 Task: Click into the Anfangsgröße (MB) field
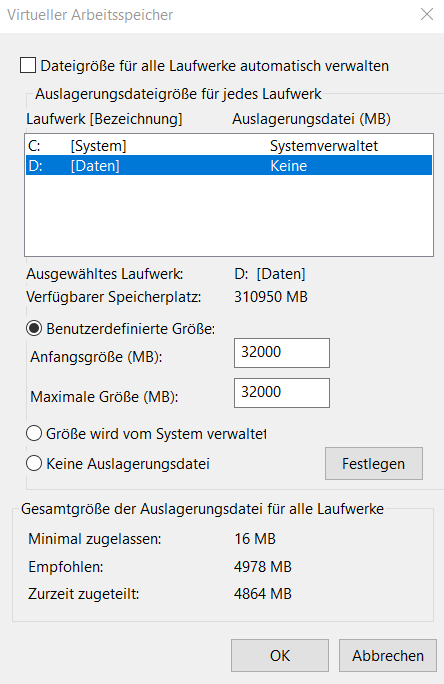282,352
